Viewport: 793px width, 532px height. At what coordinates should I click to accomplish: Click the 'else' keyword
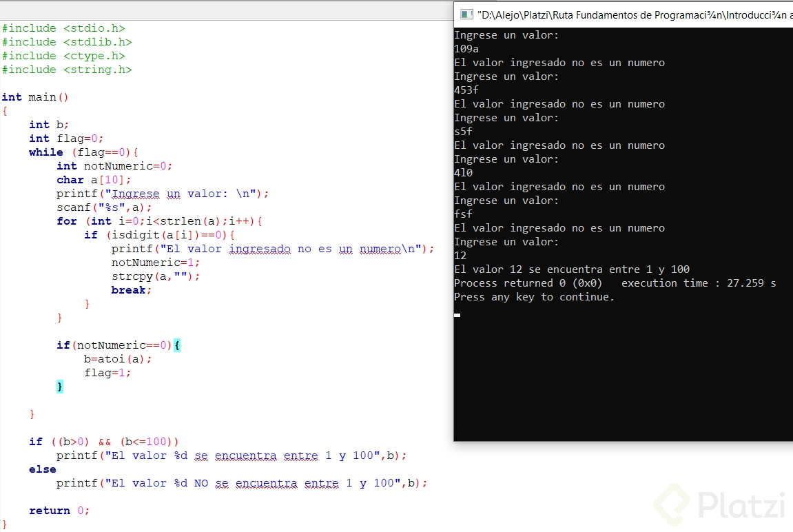click(x=43, y=469)
